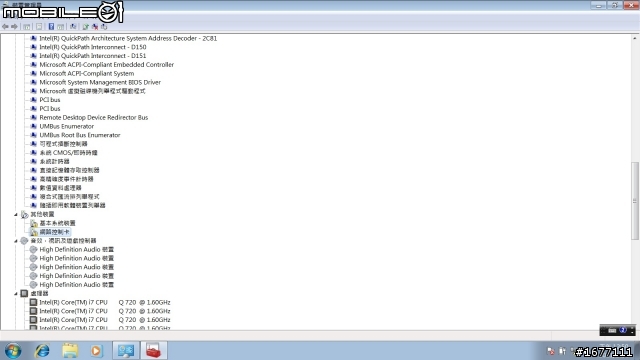Click the 音效、視訊及遊戲控制器 speaker icon
Screen dimensions: 640x360
pos(24,241)
